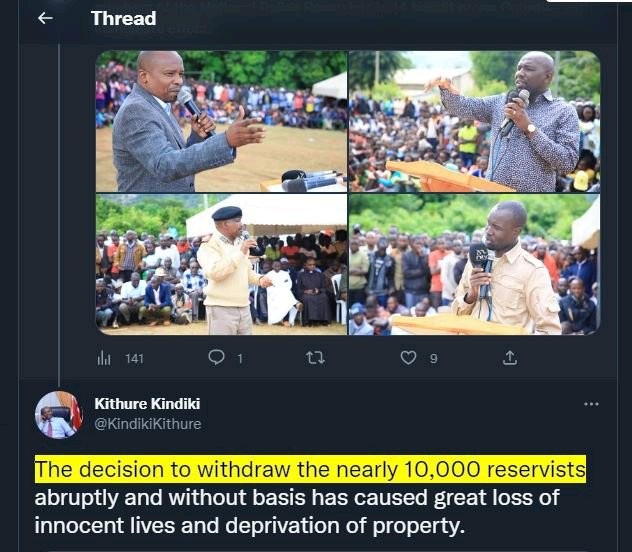View the top-right photo of man in patterned shirt
Image resolution: width=632 pixels, height=552 pixels.
[x=474, y=121]
